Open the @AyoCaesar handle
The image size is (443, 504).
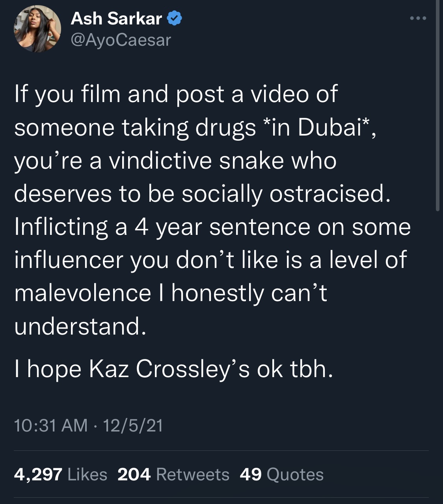click(121, 39)
